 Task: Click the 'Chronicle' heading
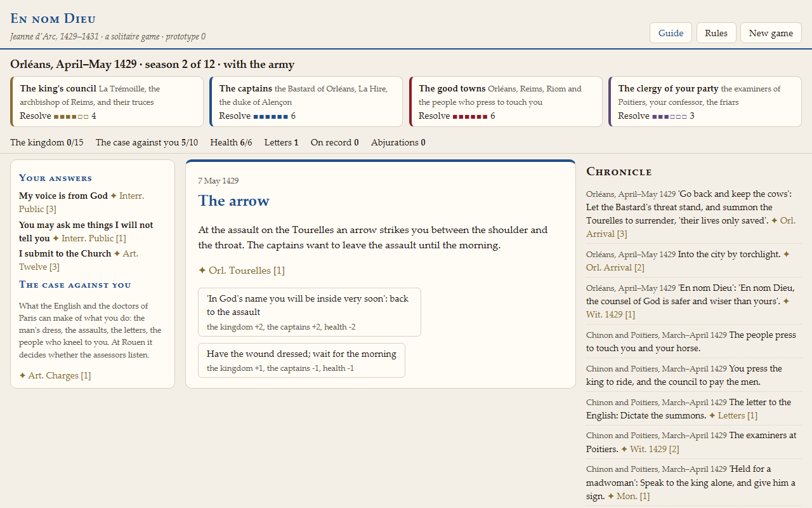pos(619,171)
